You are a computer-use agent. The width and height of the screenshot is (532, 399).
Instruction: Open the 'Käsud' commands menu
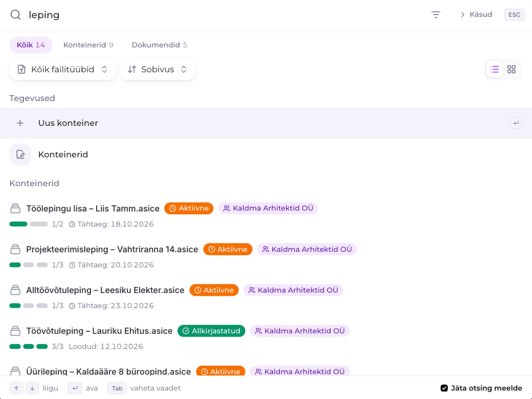click(x=476, y=15)
